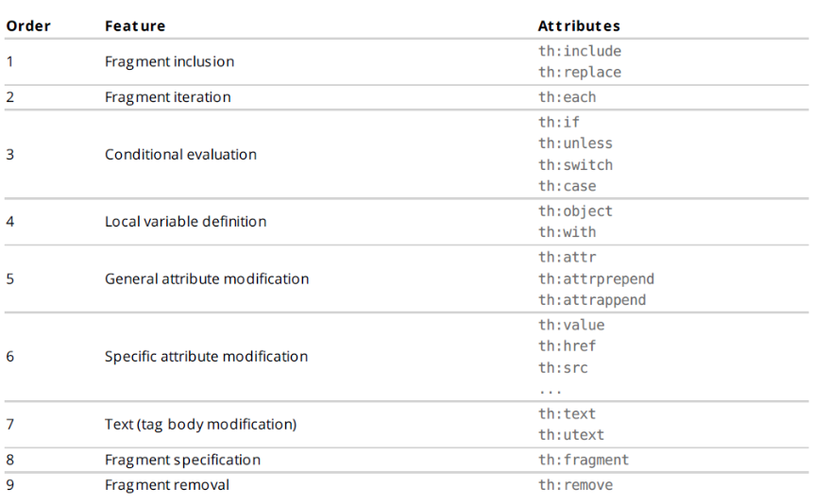Click the th:replace attribute text
Image resolution: width=813 pixels, height=504 pixels.
click(x=580, y=72)
